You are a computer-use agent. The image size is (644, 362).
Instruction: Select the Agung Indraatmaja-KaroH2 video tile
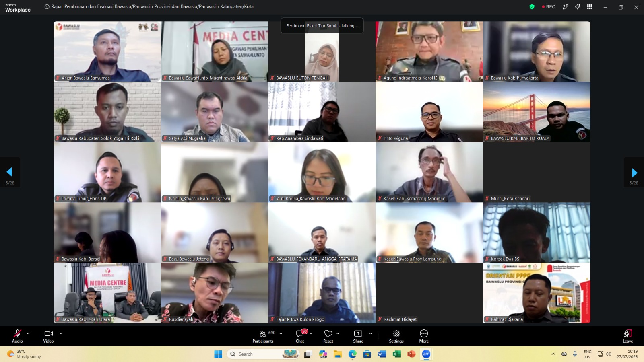[x=429, y=51]
